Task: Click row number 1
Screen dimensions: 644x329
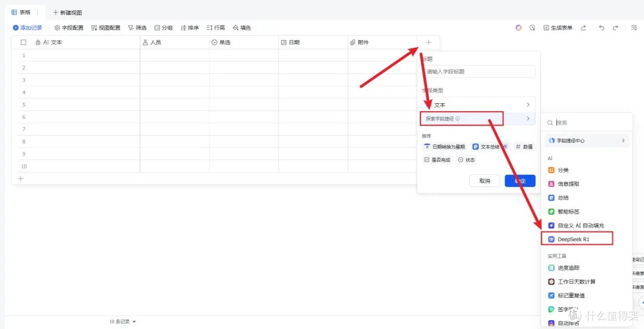Action: tap(24, 56)
